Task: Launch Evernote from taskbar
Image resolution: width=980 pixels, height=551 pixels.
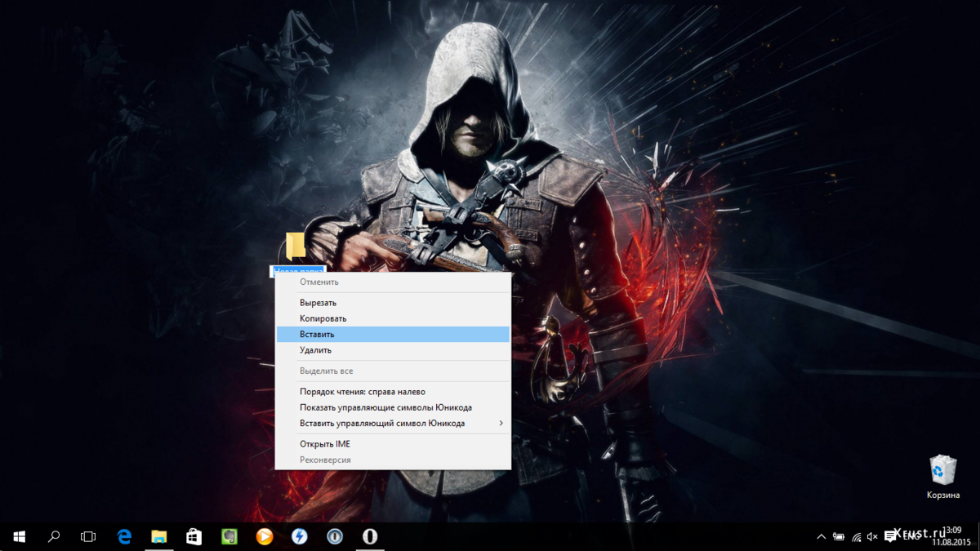Action: click(x=229, y=536)
